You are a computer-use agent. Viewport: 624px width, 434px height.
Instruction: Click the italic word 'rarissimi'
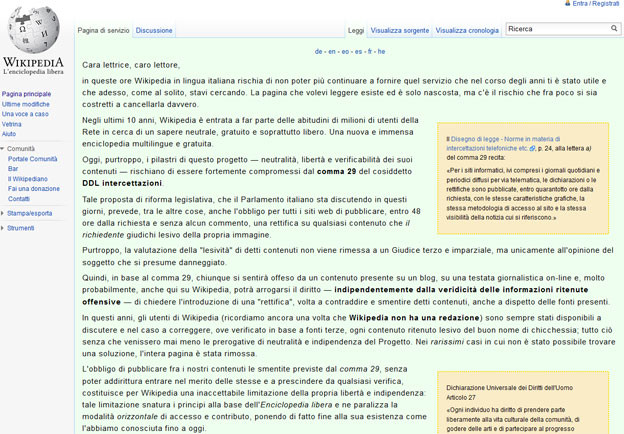447,342
